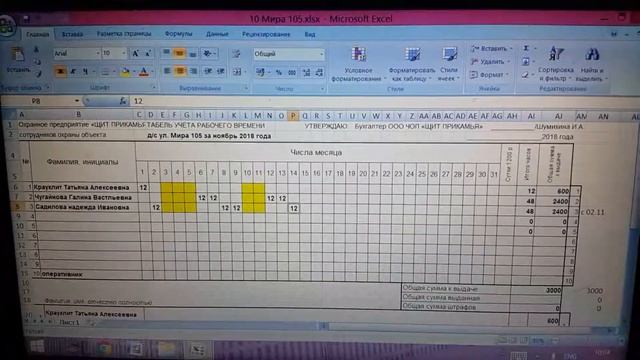Click the Вставить cells button
Screen dimensions: 640x360
491,49
